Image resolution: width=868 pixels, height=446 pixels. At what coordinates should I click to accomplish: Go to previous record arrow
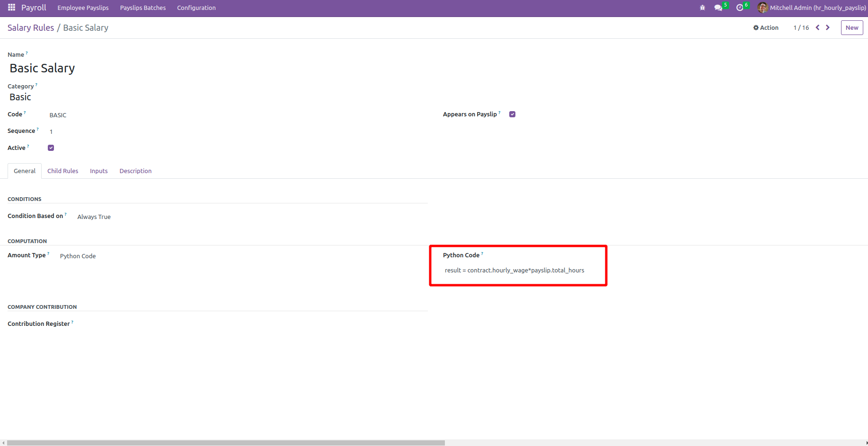[x=817, y=27]
